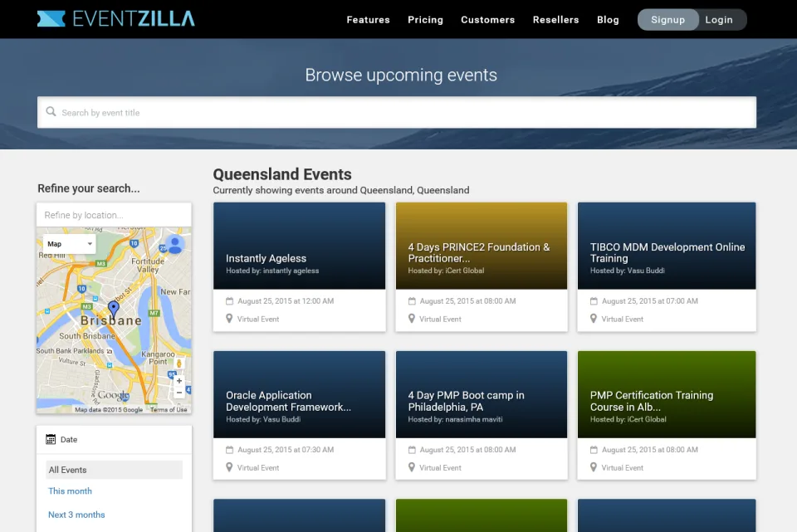797x532 pixels.
Task: Click calendar icon on PMP Boot camp card
Action: coord(412,450)
